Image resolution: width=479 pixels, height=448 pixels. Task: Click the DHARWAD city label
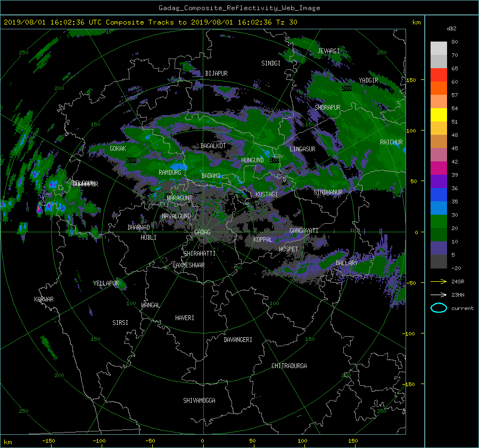point(138,227)
